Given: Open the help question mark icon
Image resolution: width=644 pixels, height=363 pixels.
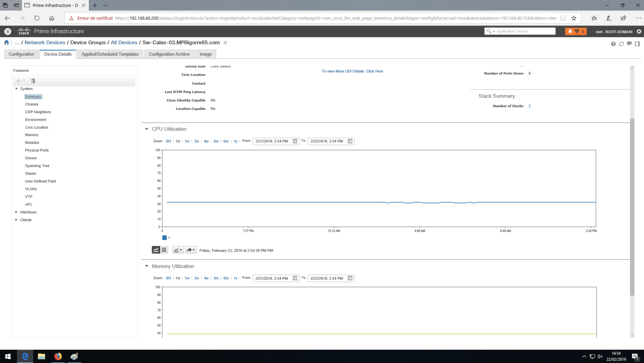Looking at the screenshot, I should 613,44.
